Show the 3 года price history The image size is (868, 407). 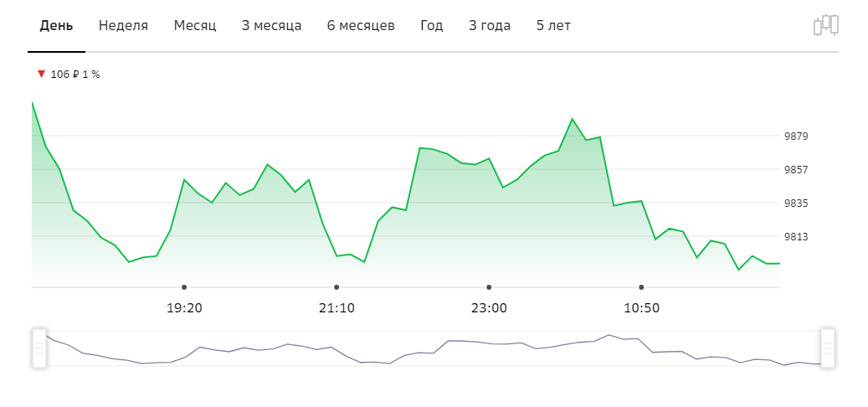click(x=490, y=25)
